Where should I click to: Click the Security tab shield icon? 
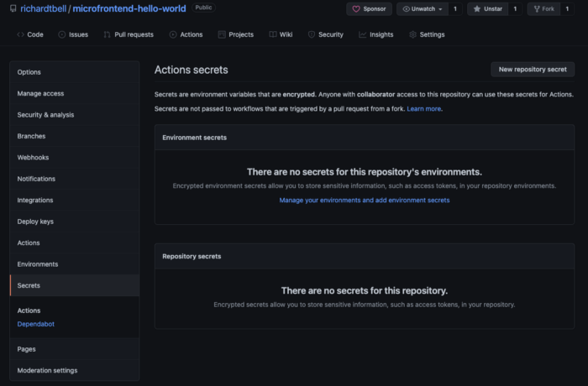click(x=312, y=34)
